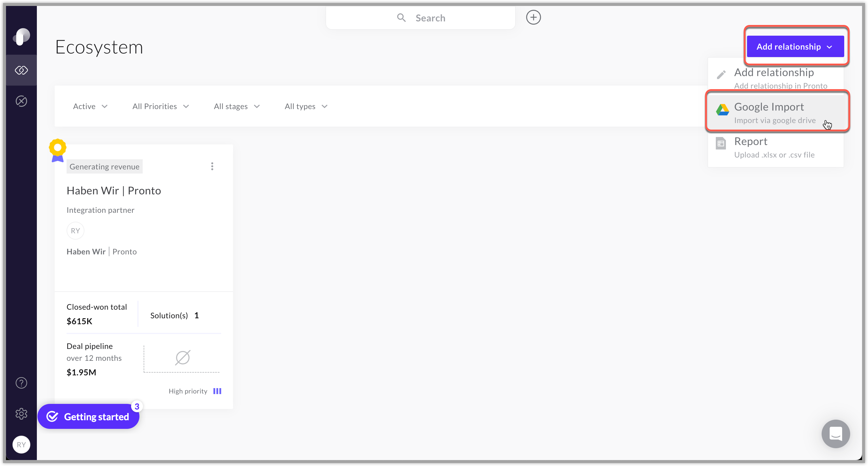Click the Integration partner label

tap(100, 210)
